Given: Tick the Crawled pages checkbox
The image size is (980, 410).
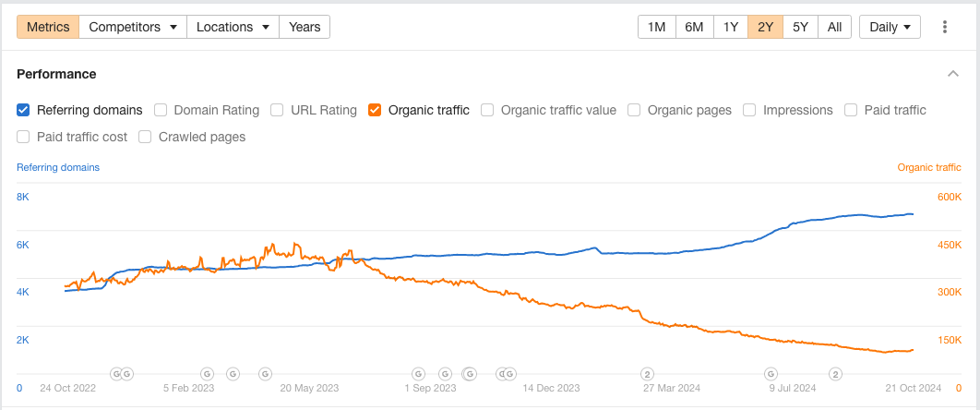Looking at the screenshot, I should click(145, 137).
